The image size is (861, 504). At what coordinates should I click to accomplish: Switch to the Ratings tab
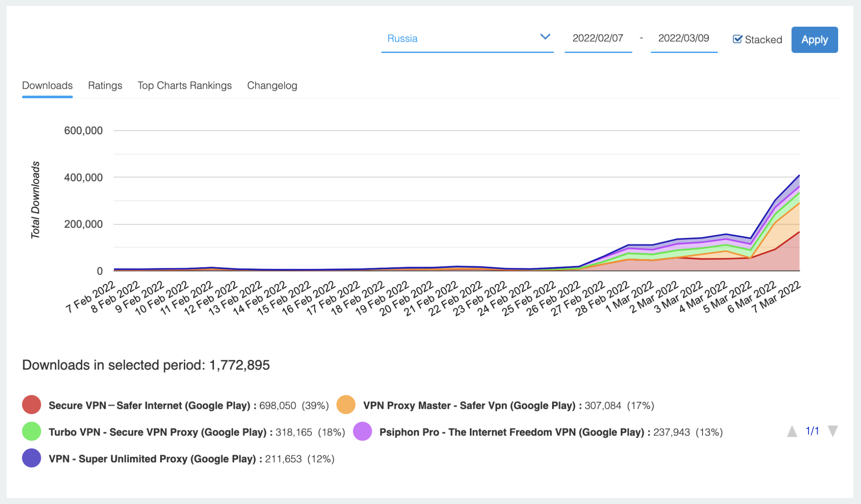tap(105, 85)
